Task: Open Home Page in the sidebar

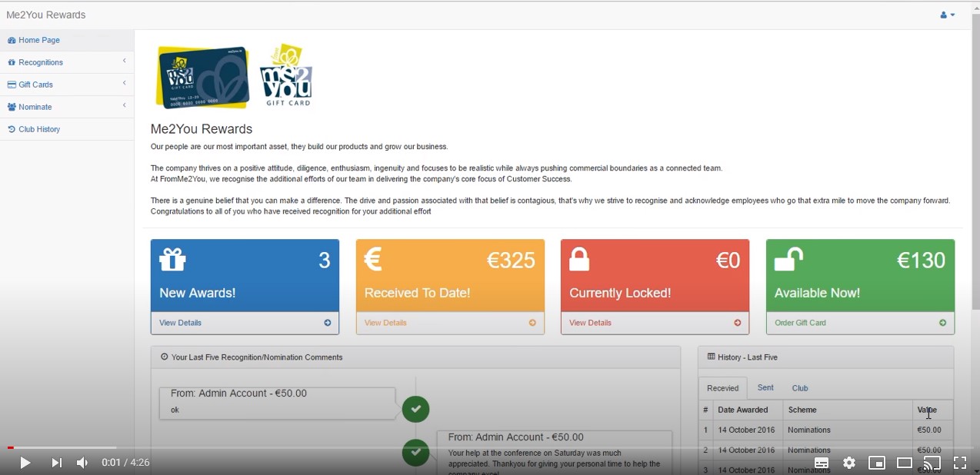Action: [67, 40]
